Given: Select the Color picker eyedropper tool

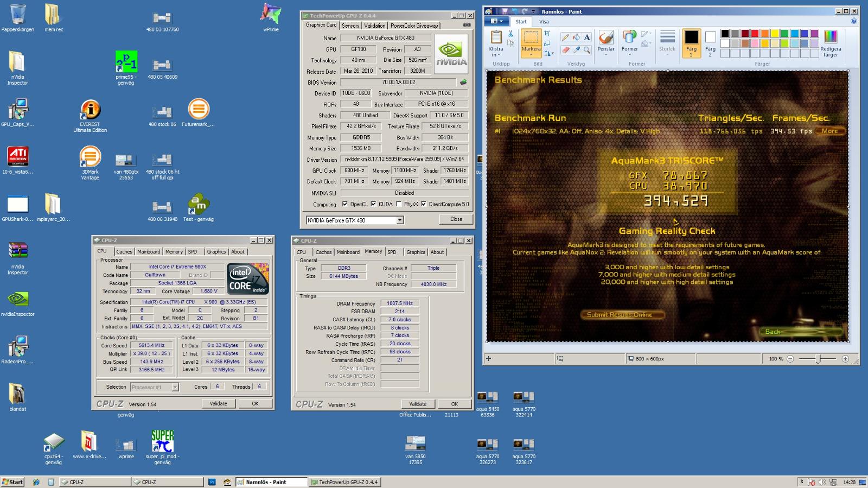Looking at the screenshot, I should [576, 50].
